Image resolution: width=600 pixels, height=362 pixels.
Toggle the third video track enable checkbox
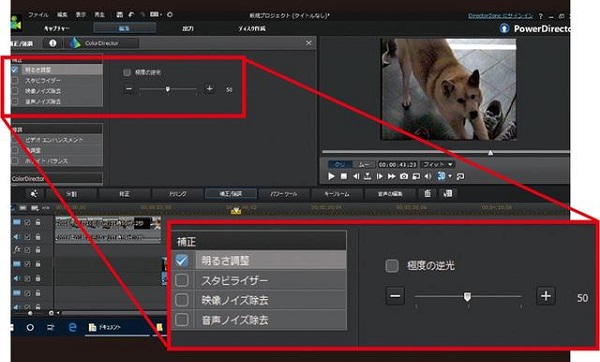(27, 293)
